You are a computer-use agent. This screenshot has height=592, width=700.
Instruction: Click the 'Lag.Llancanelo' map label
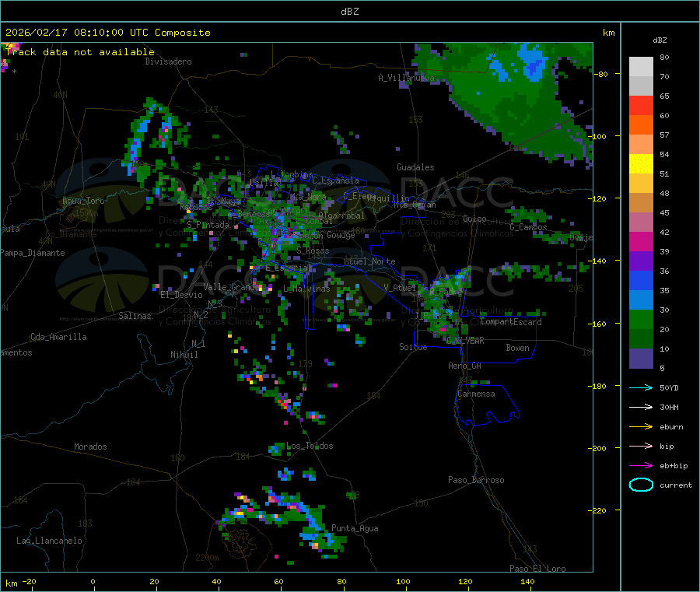coord(49,541)
